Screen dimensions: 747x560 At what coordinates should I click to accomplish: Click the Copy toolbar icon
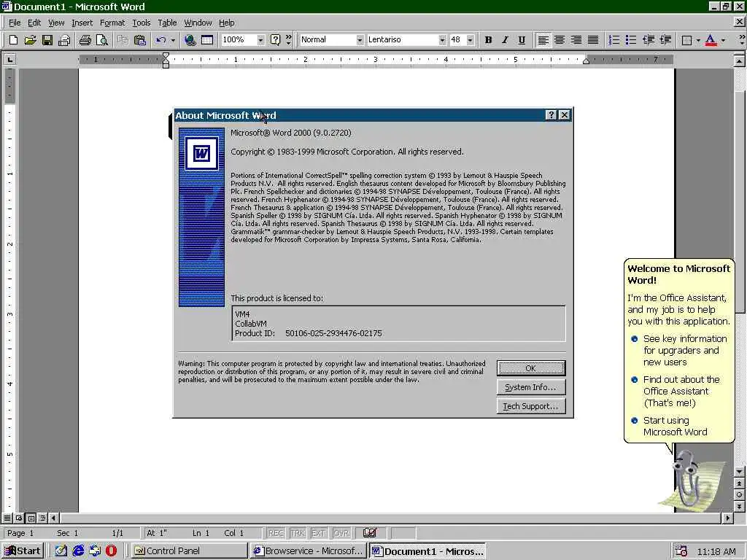123,40
